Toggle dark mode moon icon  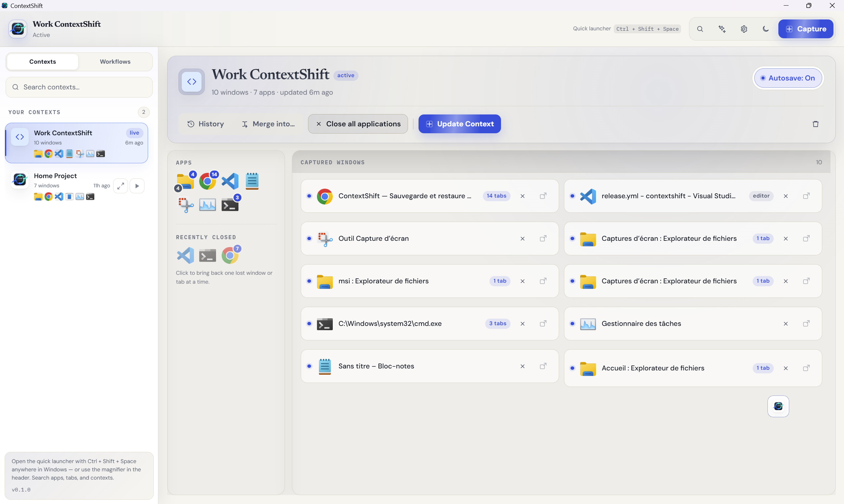[766, 29]
